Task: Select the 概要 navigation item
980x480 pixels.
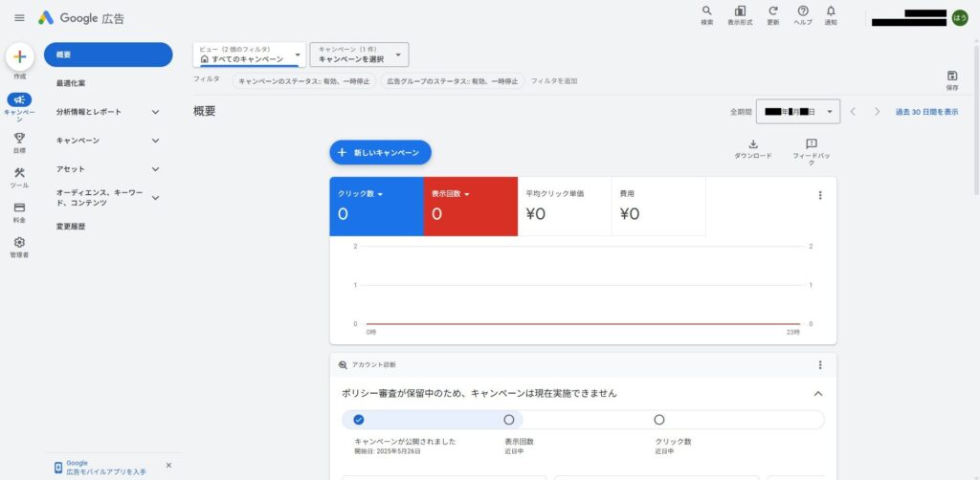Action: click(108, 55)
